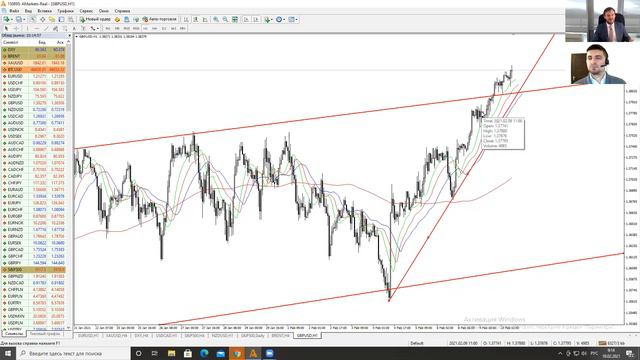Open the Zoom app in taskbar
This screenshot has height=360, width=640.
[x=269, y=353]
